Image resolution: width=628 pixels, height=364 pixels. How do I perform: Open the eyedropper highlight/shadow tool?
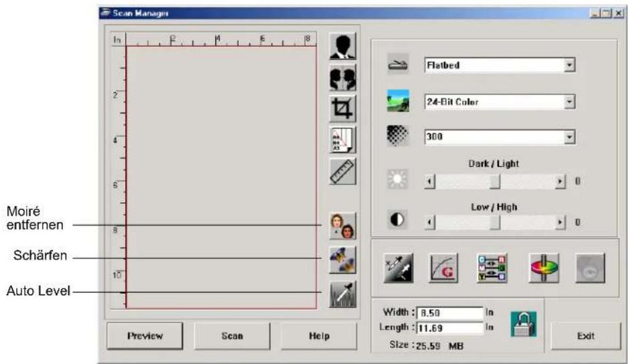tap(398, 268)
